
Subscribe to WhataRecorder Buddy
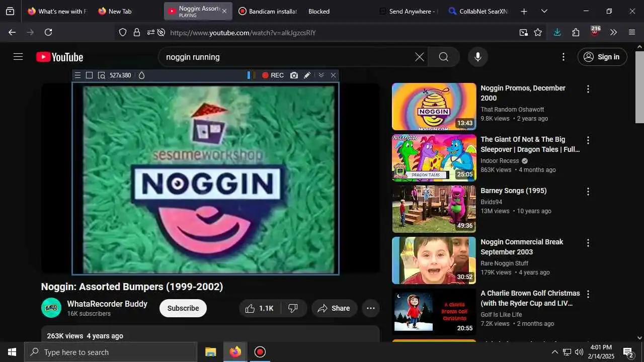pos(183,308)
